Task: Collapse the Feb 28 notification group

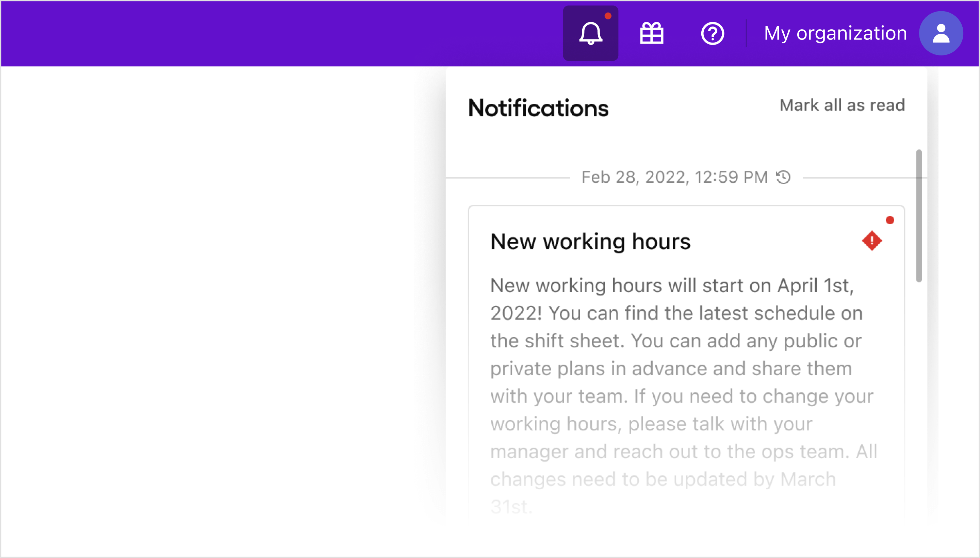Action: tap(674, 177)
